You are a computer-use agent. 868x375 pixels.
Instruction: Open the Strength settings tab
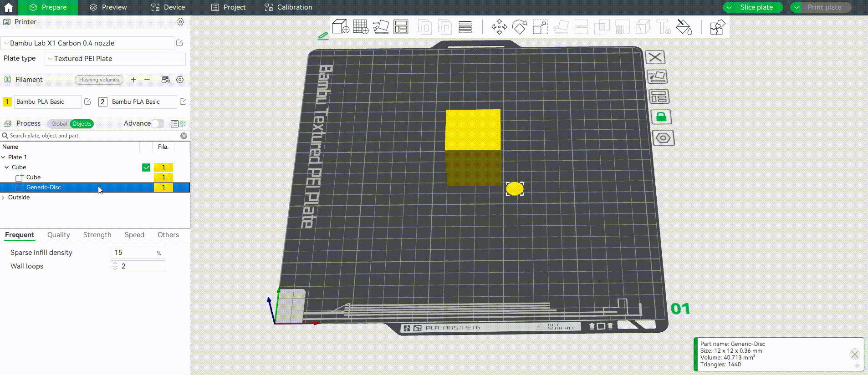click(97, 235)
